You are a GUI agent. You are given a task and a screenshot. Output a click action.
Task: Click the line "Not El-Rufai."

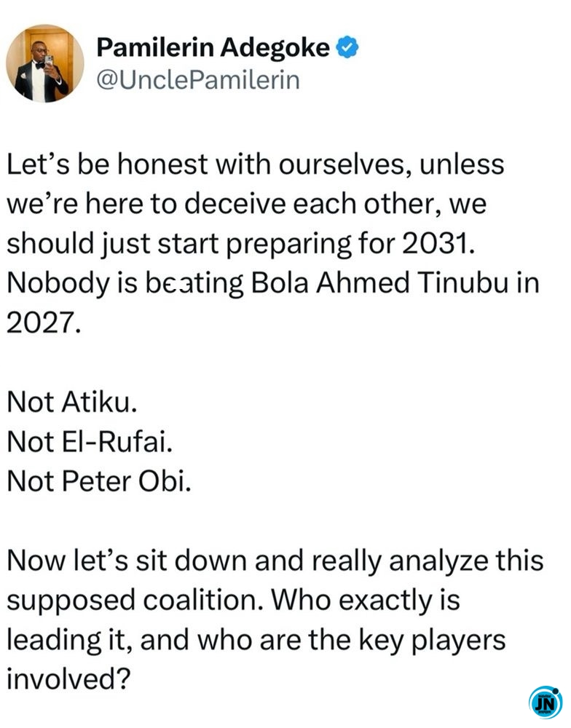point(90,441)
